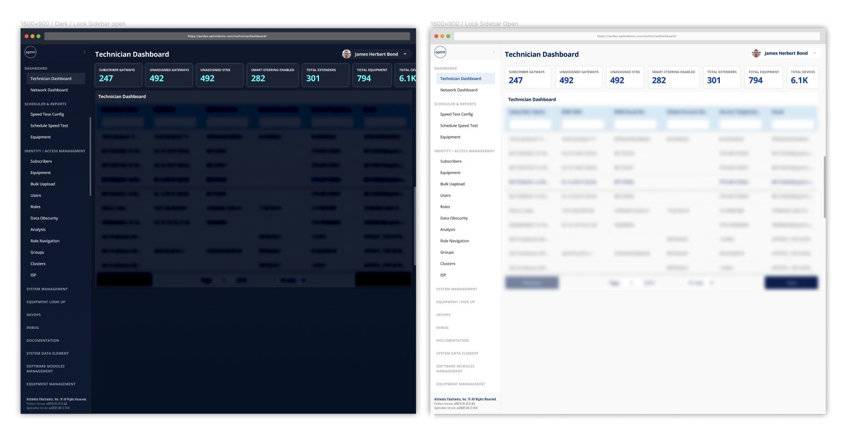
Task: Expand Equipment Look Up in the light sidebar
Action: (x=456, y=302)
